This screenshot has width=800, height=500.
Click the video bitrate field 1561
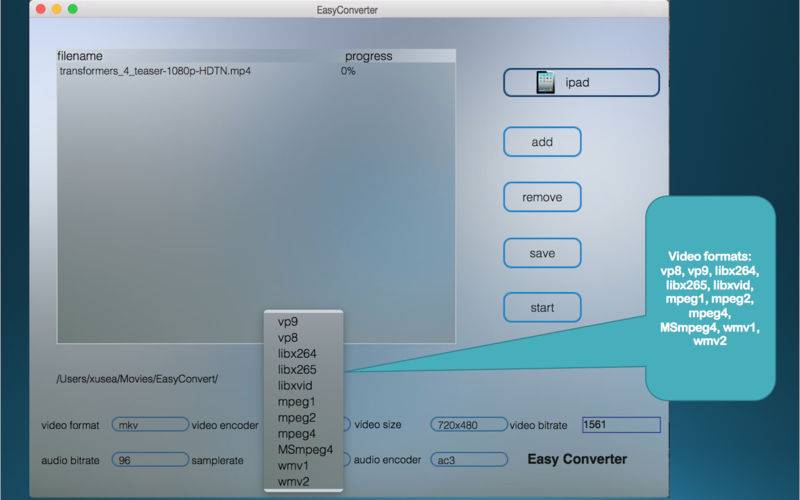tap(620, 425)
